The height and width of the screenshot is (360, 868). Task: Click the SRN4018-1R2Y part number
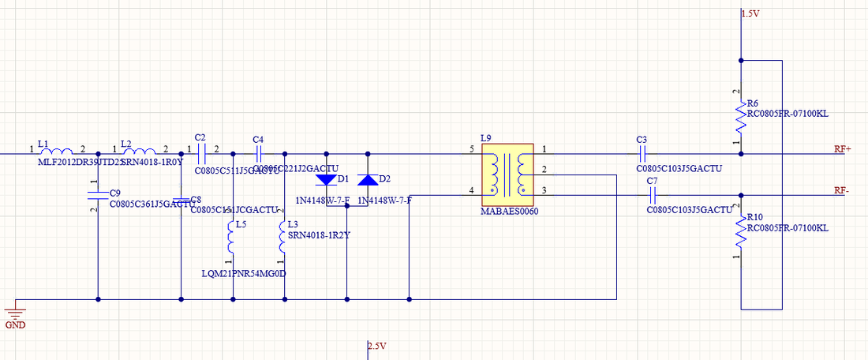point(320,234)
